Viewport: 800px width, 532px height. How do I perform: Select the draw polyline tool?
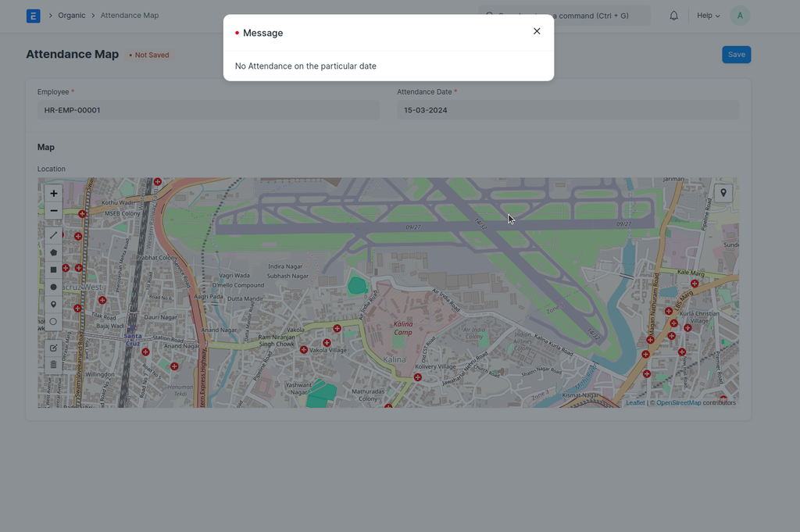tap(53, 235)
